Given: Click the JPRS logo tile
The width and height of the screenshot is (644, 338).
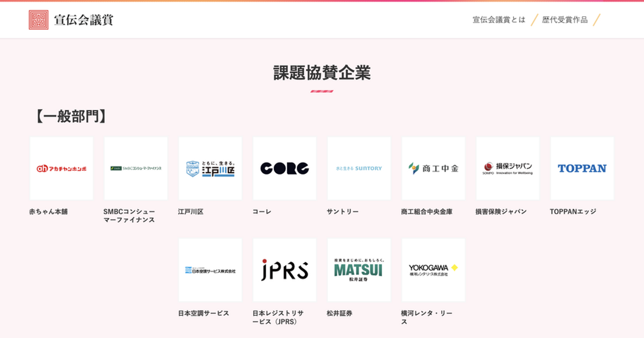Looking at the screenshot, I should coord(284,270).
